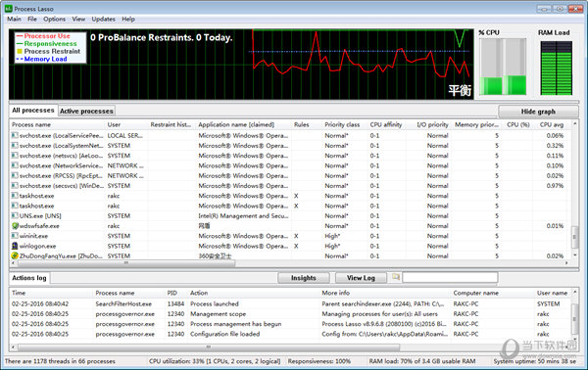The height and width of the screenshot is (370, 588).
Task: Click the ZhuDongFangYu.exe process icon
Action: coord(15,255)
